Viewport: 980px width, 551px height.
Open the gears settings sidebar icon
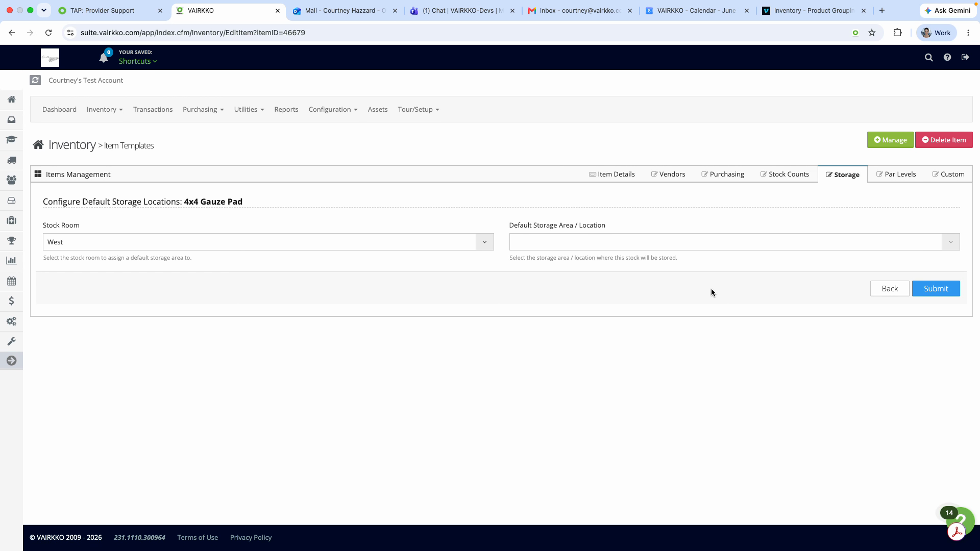tap(11, 321)
